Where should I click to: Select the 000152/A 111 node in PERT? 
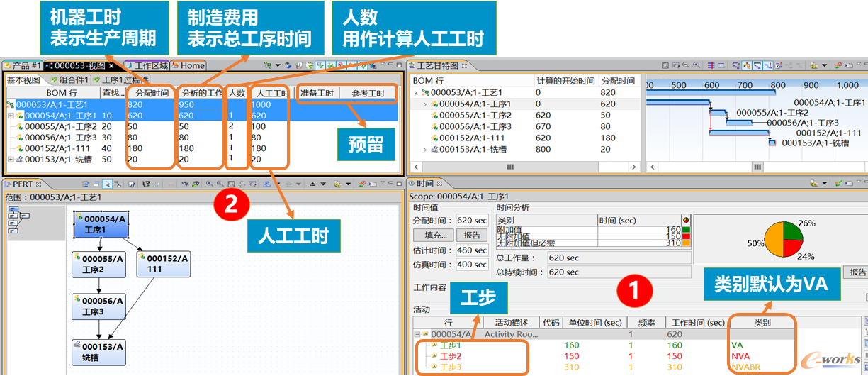tap(163, 265)
